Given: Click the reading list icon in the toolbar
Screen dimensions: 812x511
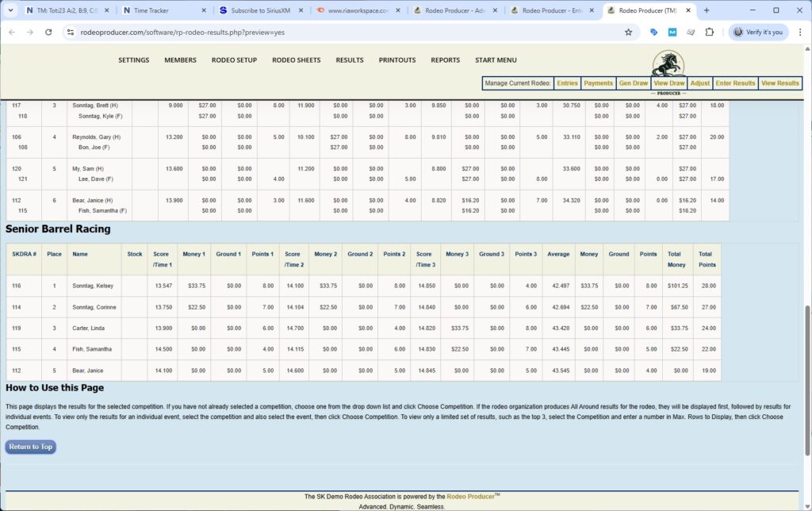Looking at the screenshot, I should pos(690,32).
